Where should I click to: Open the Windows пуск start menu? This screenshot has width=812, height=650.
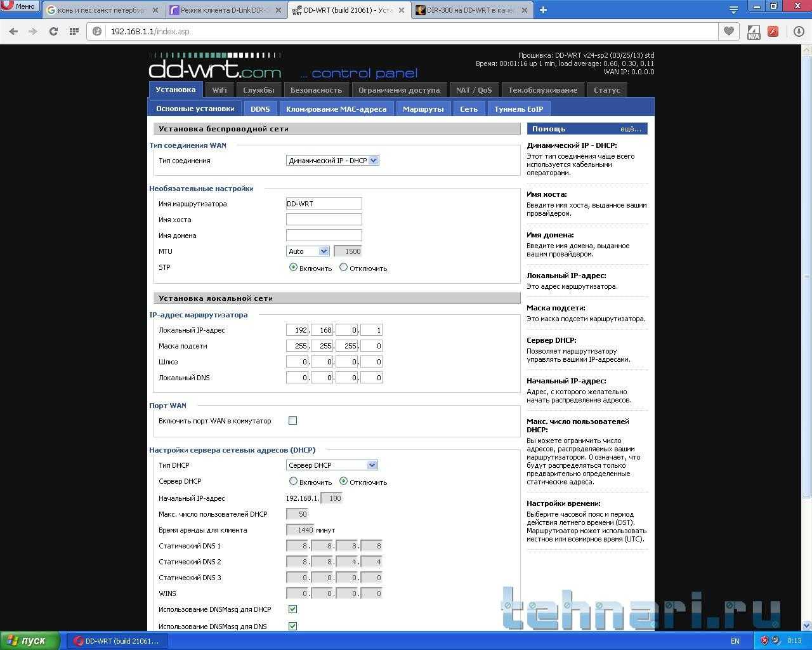click(30, 640)
